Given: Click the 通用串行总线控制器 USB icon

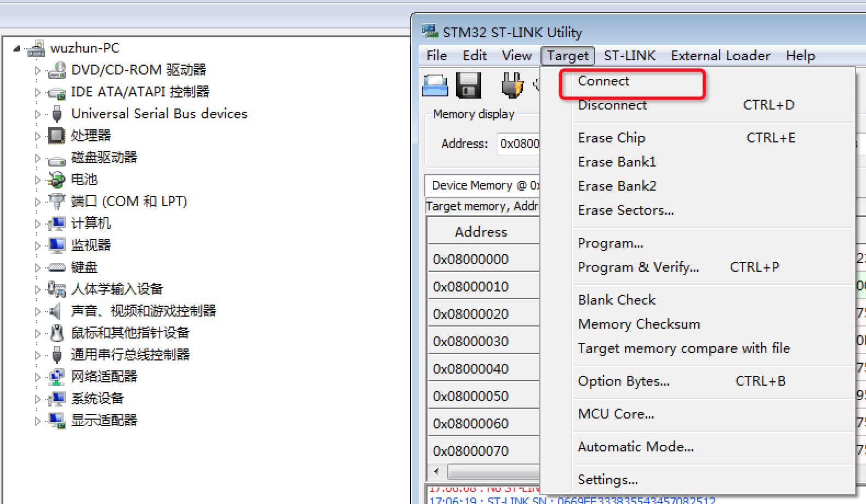Looking at the screenshot, I should pyautogui.click(x=56, y=354).
